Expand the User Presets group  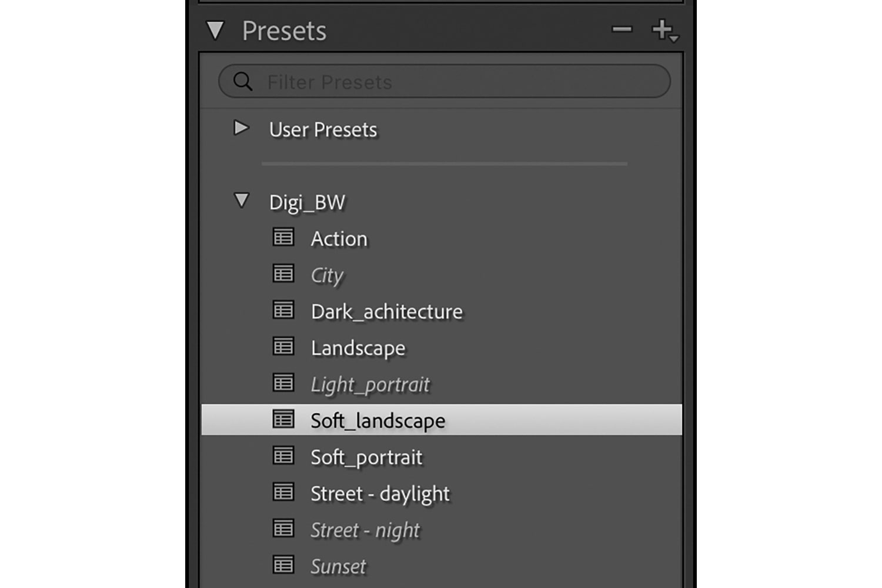241,128
